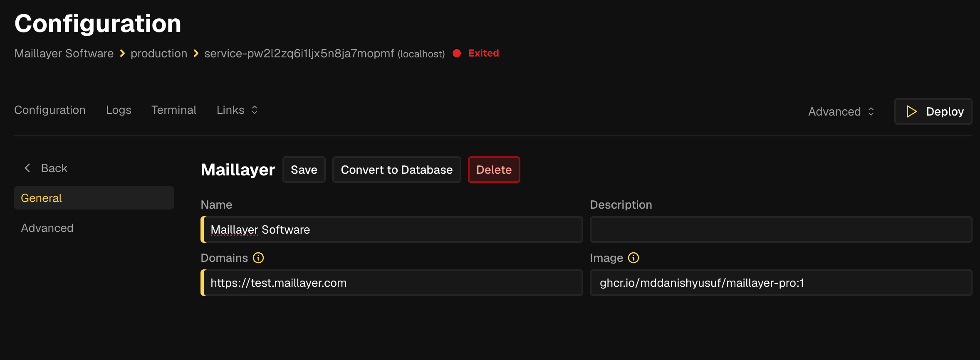Click the (localhost) text in breadcrumb

421,54
